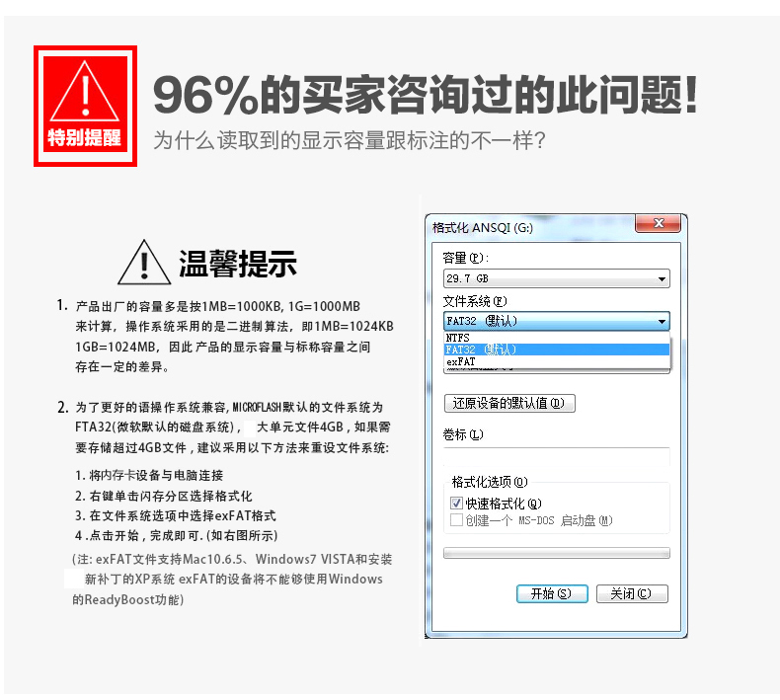Collapse the 文件系统 dropdown arrow
This screenshot has height=700, width=780.
(x=662, y=322)
